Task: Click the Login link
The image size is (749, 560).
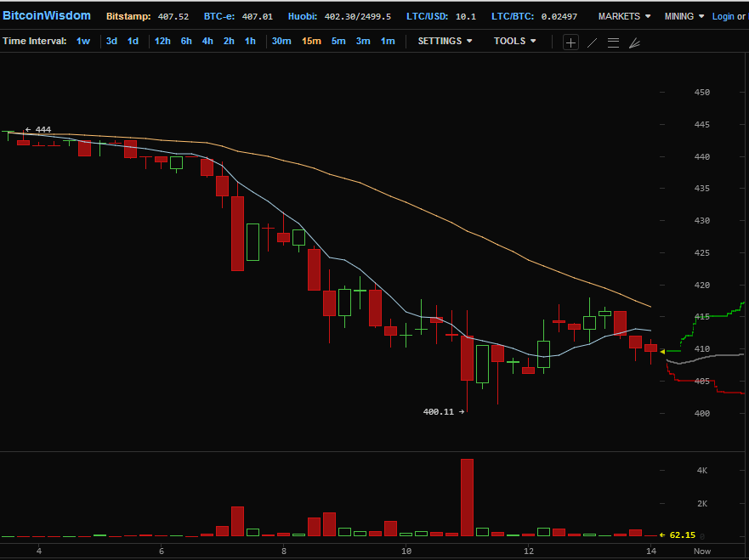Action: pyautogui.click(x=723, y=16)
